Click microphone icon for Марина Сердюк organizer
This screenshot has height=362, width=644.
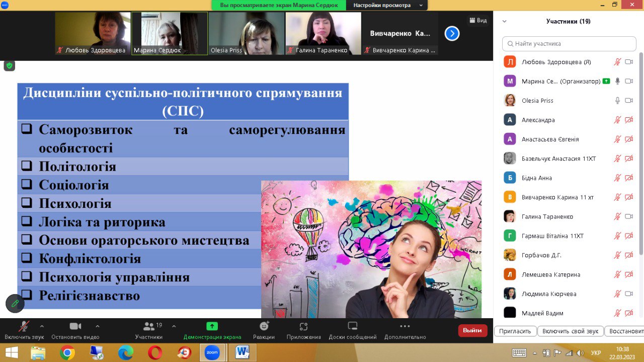point(617,81)
